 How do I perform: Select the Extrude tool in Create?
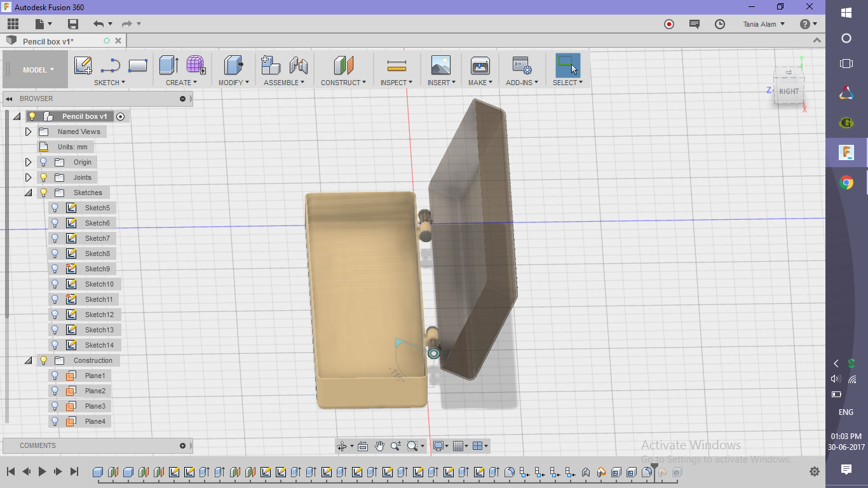168,65
